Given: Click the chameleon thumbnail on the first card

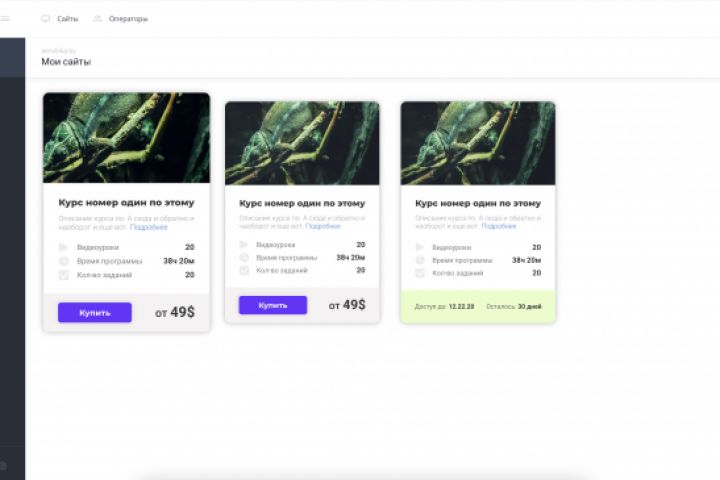Looking at the screenshot, I should (126, 138).
